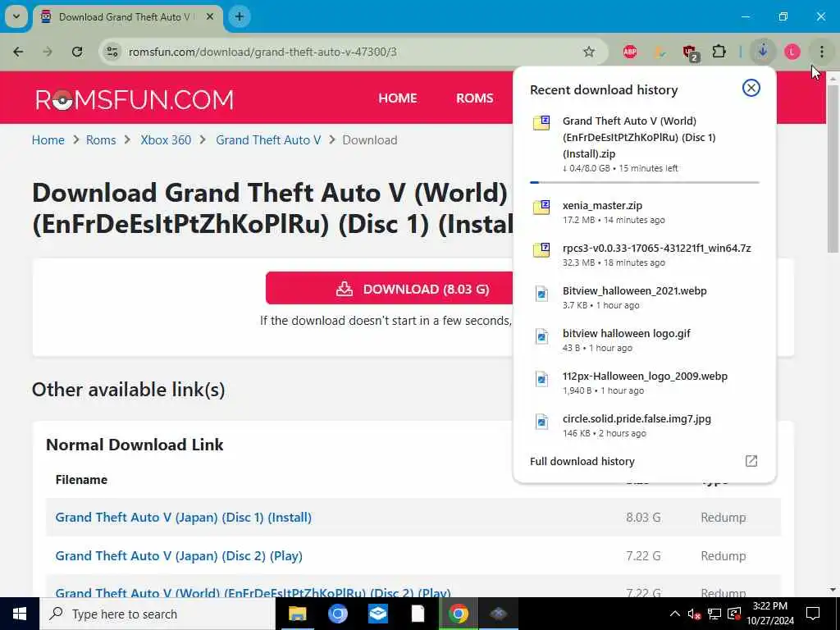The image size is (840, 630).
Task: Click the Grand Theft Auto V zip download icon
Action: coord(541,122)
